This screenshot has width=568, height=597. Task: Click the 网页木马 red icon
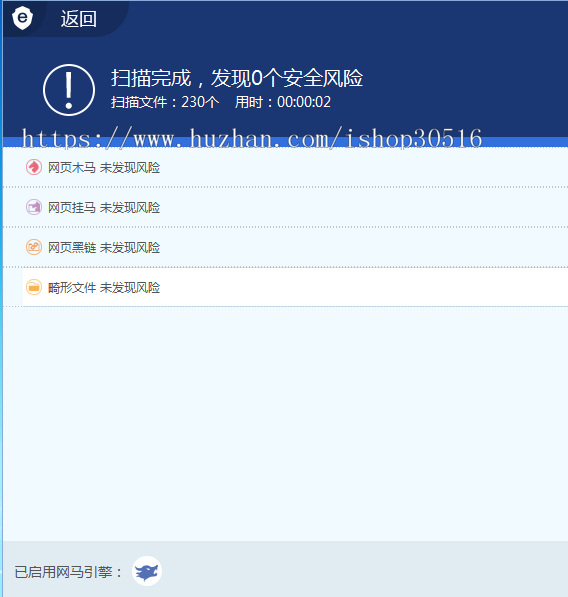(x=34, y=167)
